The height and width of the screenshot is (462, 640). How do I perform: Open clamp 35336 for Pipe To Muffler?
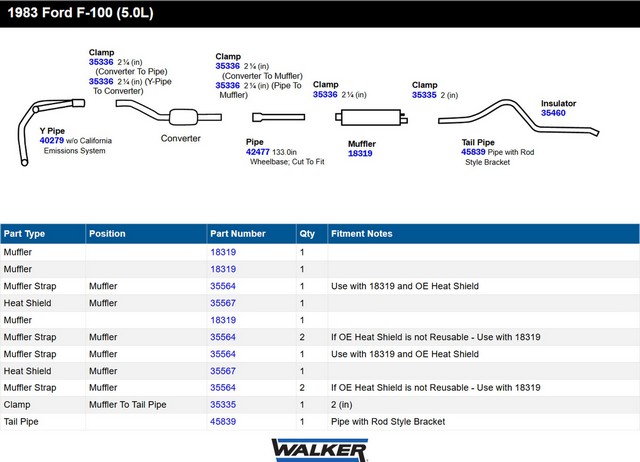[x=228, y=85]
